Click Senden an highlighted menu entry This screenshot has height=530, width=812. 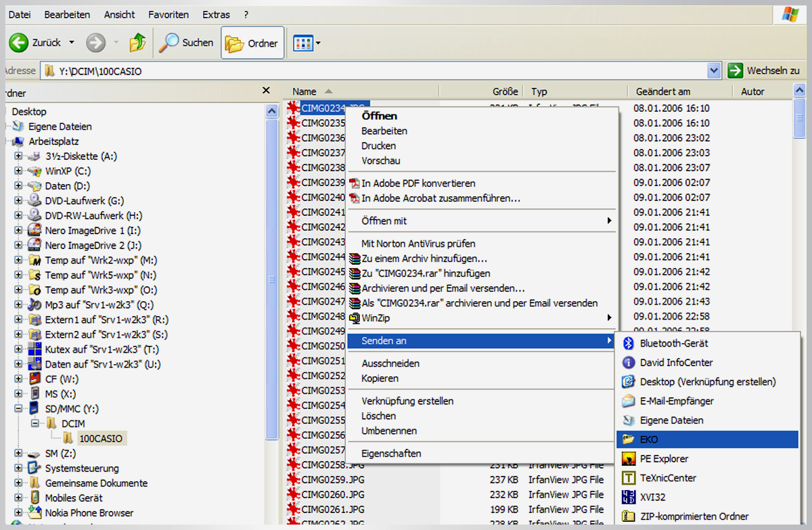pos(482,341)
